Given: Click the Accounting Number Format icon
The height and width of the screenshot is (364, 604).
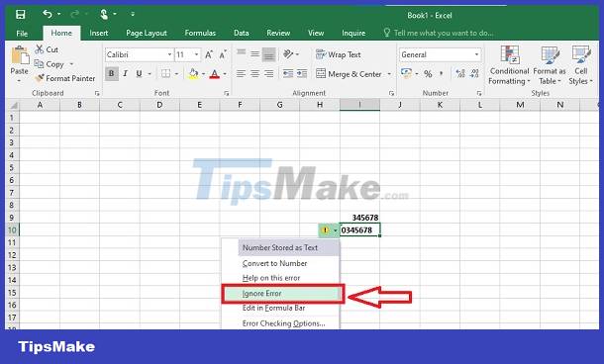Looking at the screenshot, I should pos(406,73).
